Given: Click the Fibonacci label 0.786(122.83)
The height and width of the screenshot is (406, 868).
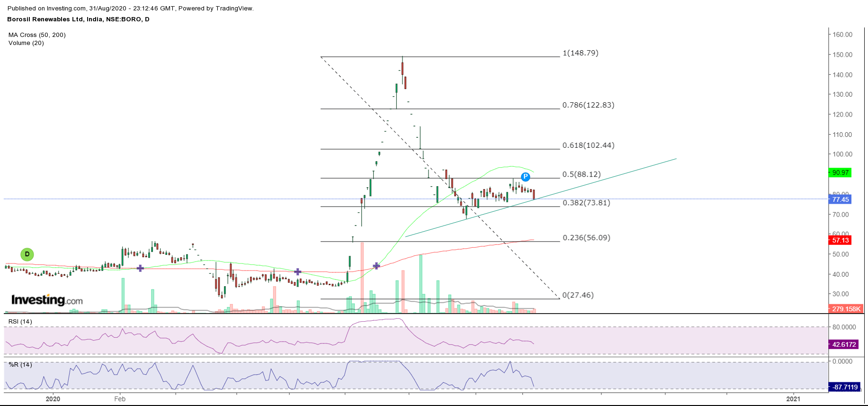Looking at the screenshot, I should point(588,105).
